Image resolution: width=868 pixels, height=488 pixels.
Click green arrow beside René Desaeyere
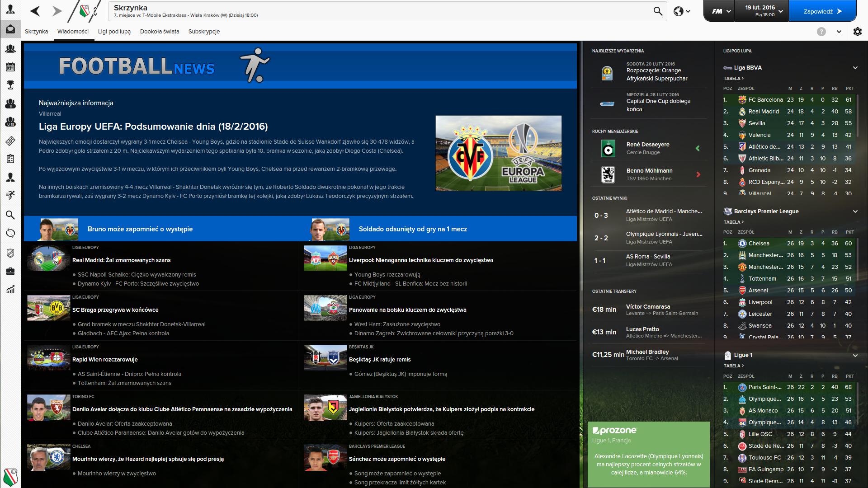click(698, 148)
